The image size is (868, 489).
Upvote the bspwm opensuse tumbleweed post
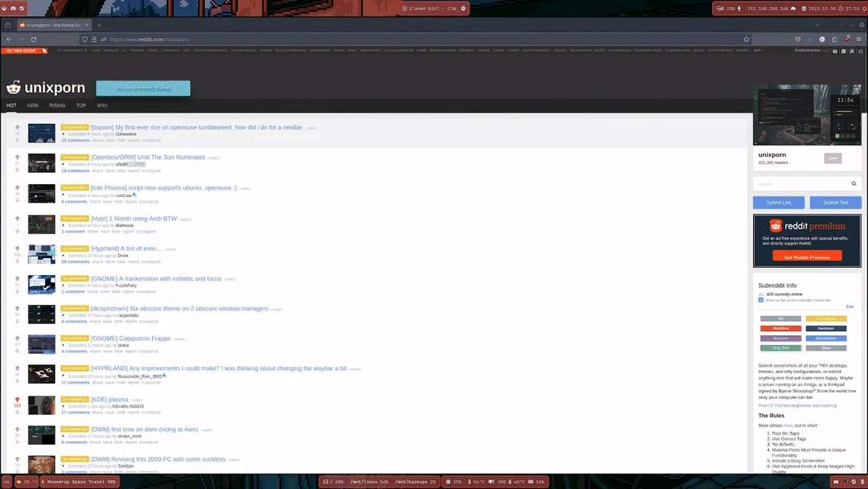17,127
